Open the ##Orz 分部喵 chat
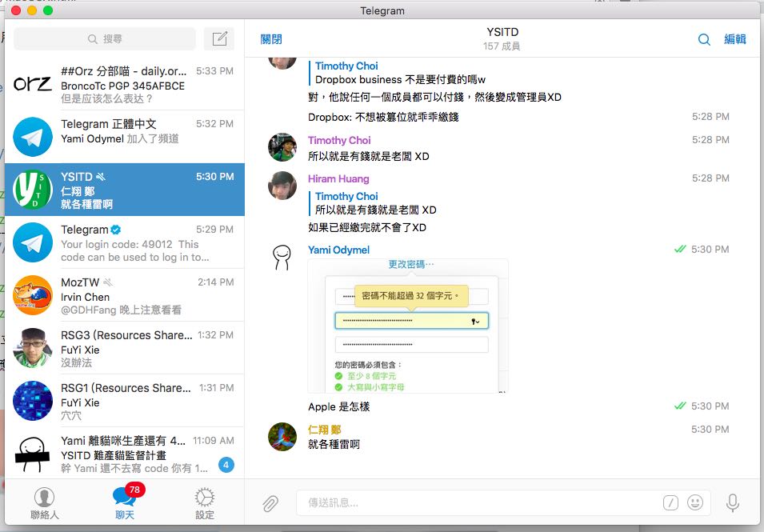Screen dimensions: 764x532 tap(125, 84)
